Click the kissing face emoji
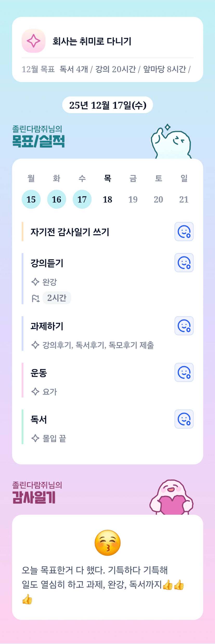Image resolution: width=215 pixels, height=644 pixels. pyautogui.click(x=108, y=542)
